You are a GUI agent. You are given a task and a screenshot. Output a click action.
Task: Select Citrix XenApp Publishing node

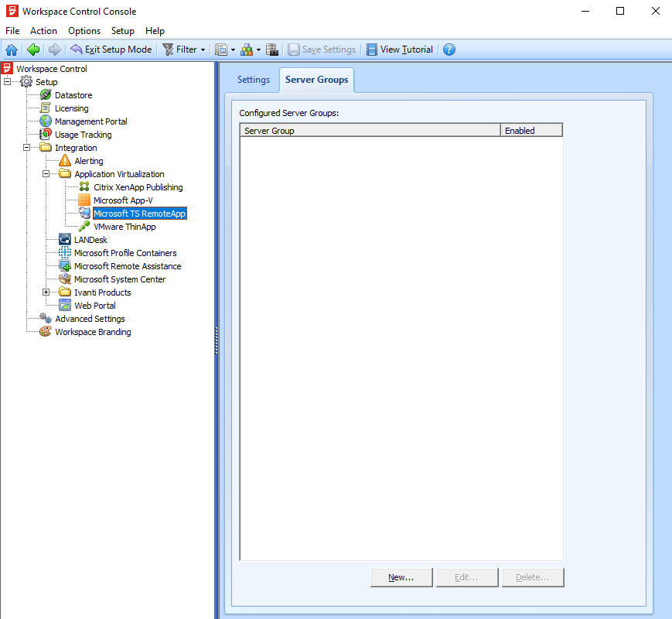click(138, 187)
